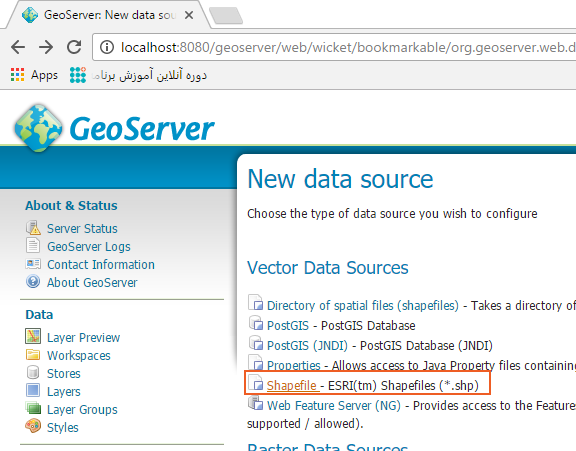The height and width of the screenshot is (451, 576).
Task: Choose the PostGIS (JNDI) data source
Action: click(307, 346)
